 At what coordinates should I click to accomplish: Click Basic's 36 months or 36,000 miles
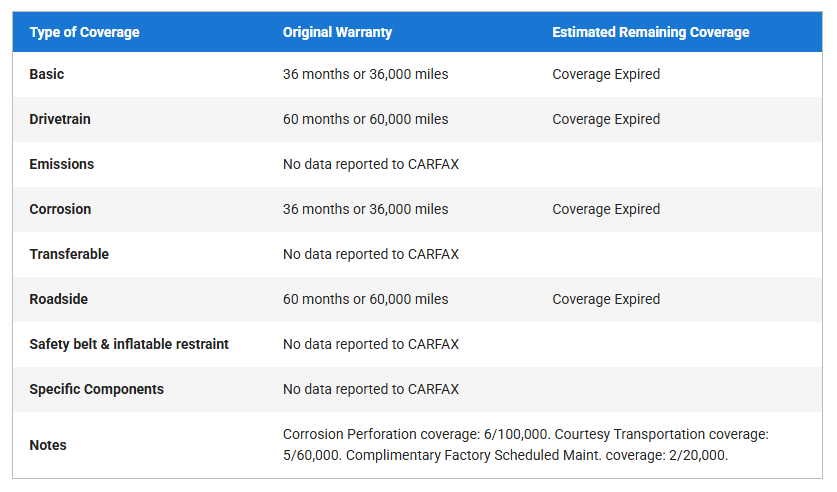[x=365, y=74]
